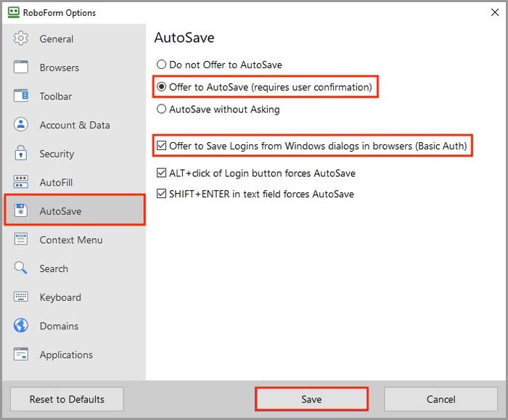Screen dimensions: 508x420
Task: Click the Context Menu list icon
Action: tap(21, 239)
